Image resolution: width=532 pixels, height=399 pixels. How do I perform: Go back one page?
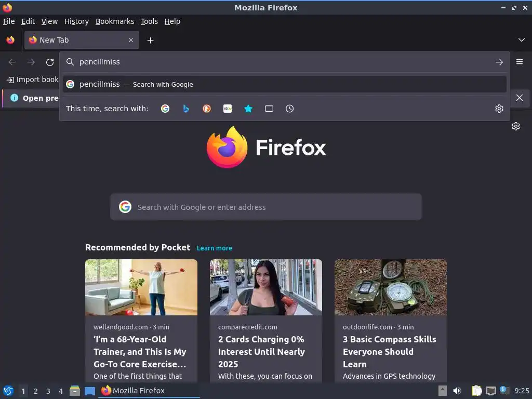click(12, 62)
